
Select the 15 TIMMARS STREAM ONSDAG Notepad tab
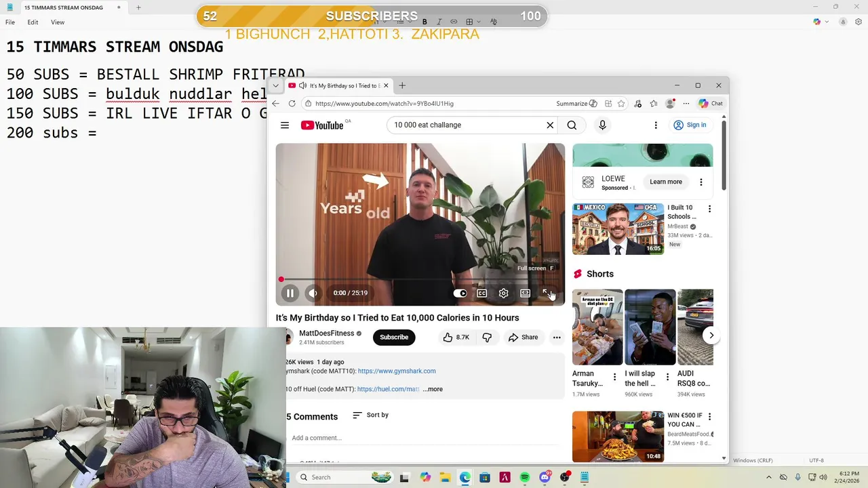[x=64, y=7]
